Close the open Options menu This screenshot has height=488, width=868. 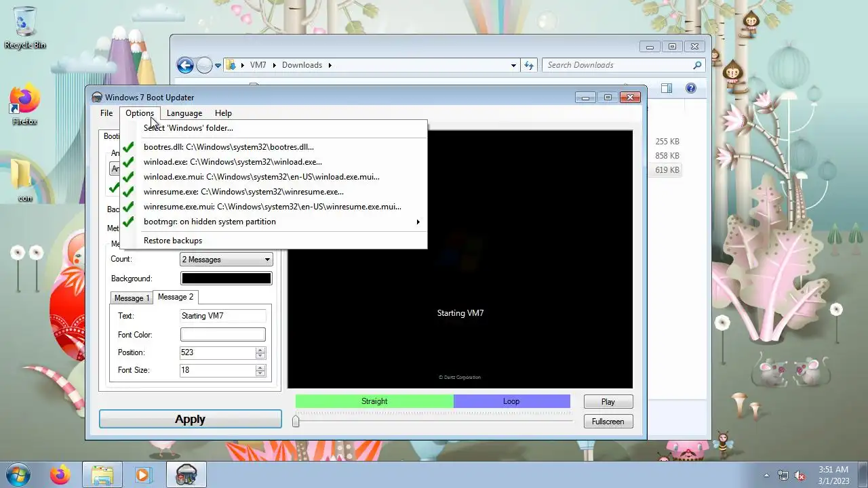pyautogui.click(x=140, y=113)
